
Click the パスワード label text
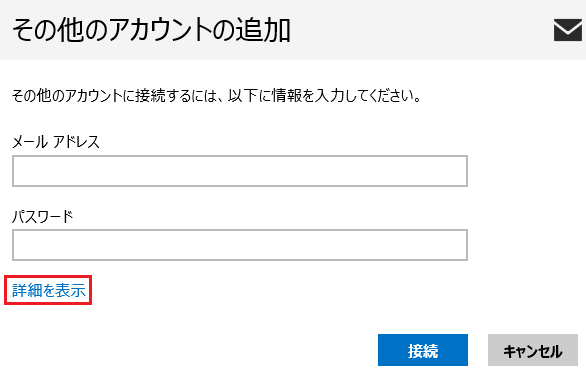click(43, 216)
